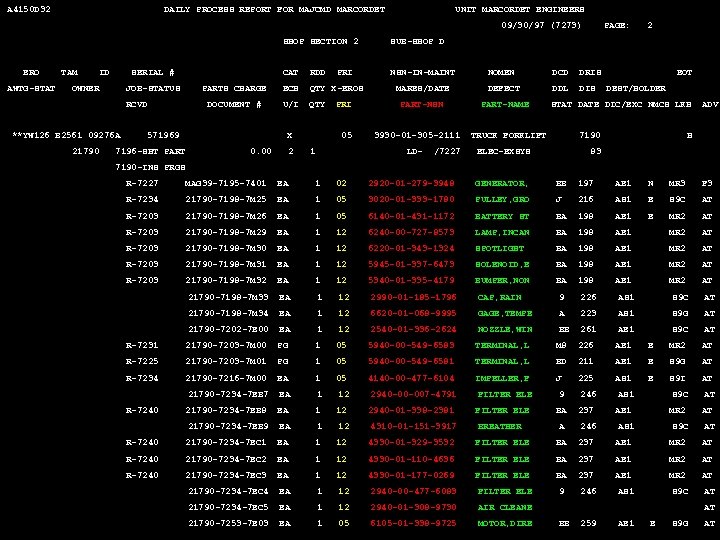The image size is (720, 540).
Task: Click the parts charge value '0.00'
Action: point(260,151)
